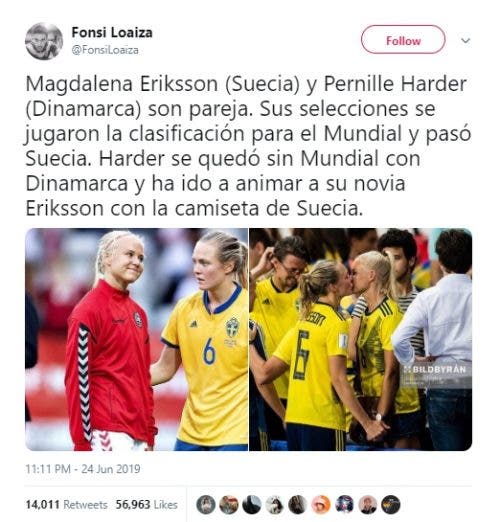The width and height of the screenshot is (500, 522).
Task: Click the seventh liker avatar in the row
Action: (344, 505)
